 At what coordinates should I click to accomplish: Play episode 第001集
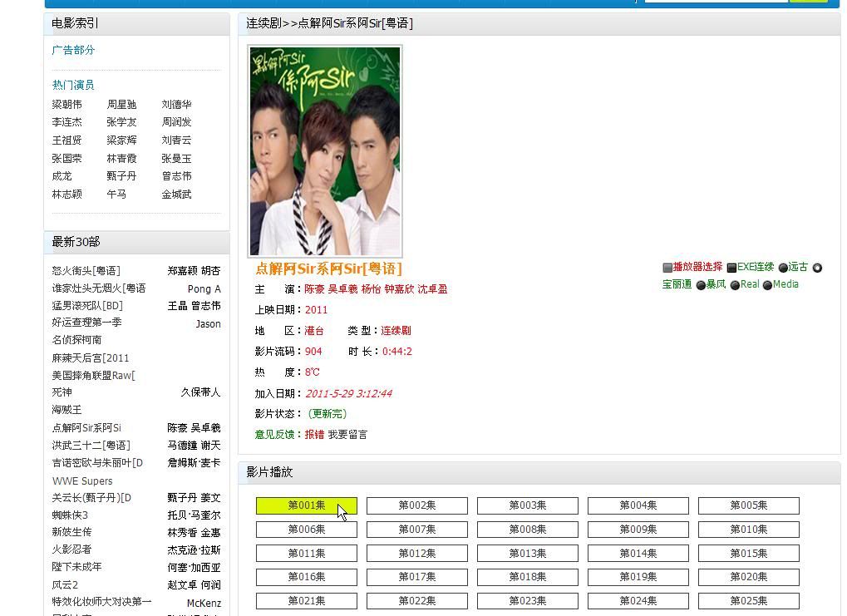coord(306,505)
